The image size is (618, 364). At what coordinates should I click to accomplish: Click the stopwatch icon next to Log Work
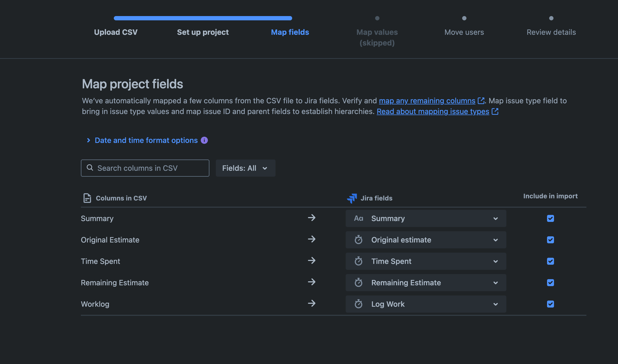point(359,304)
